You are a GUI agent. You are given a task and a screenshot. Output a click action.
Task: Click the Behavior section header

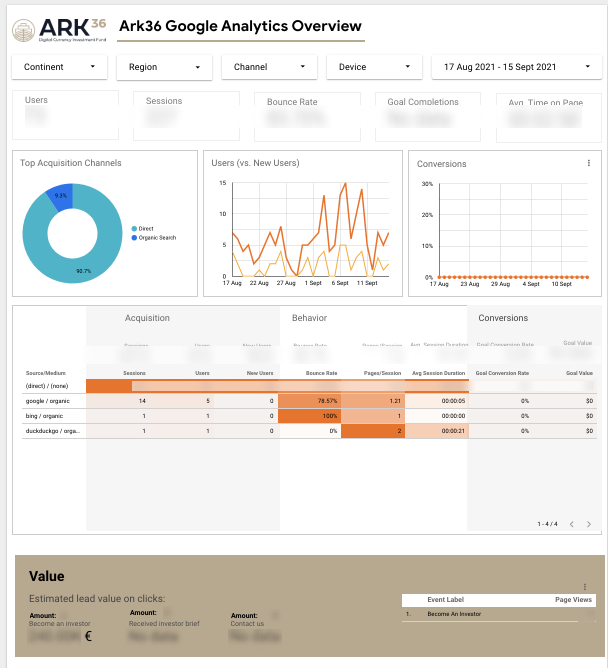tap(309, 318)
